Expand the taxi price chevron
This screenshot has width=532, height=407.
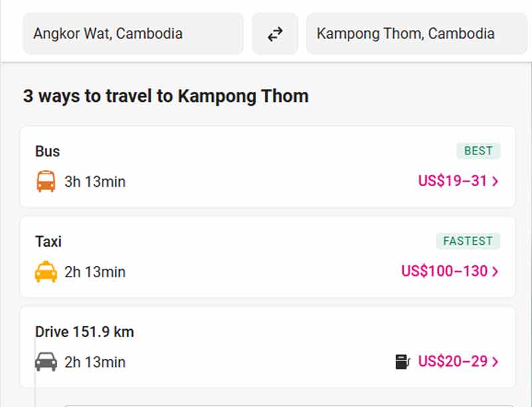click(495, 271)
